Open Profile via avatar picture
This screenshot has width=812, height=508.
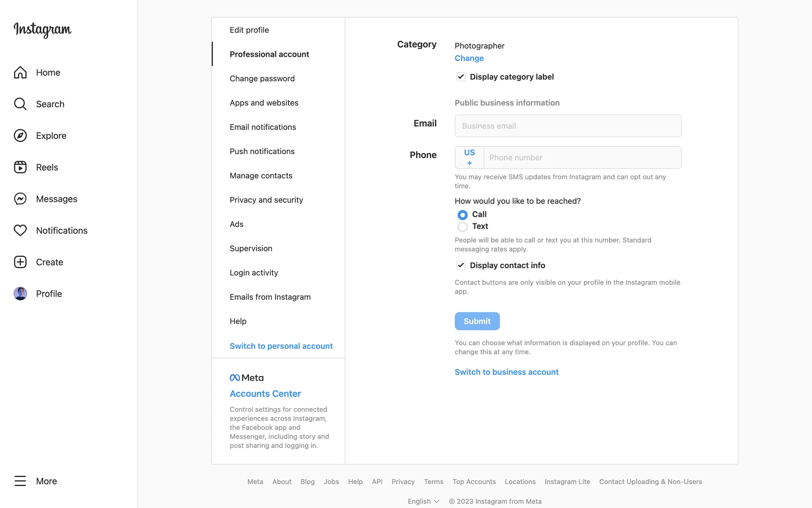pos(20,293)
